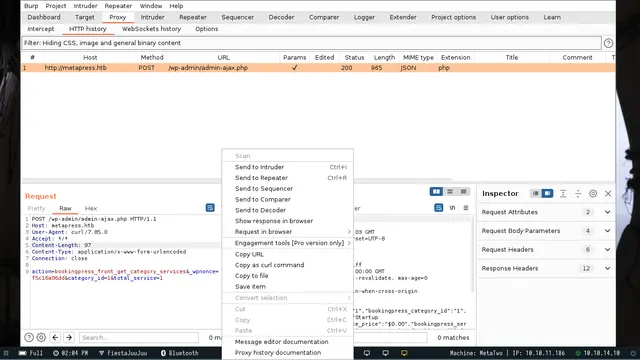Click the filter bar hiding CSS content
This screenshot has height=360, width=640.
(x=311, y=43)
